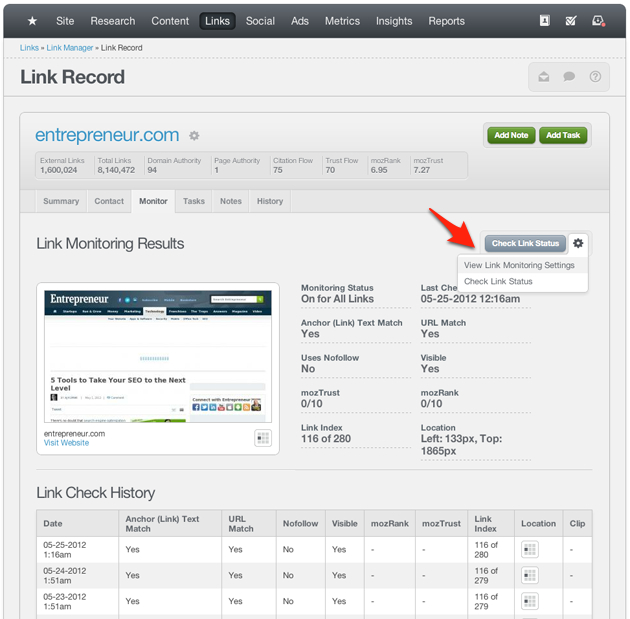630x619 pixels.
Task: Switch to the Summary tab
Action: coord(61,201)
